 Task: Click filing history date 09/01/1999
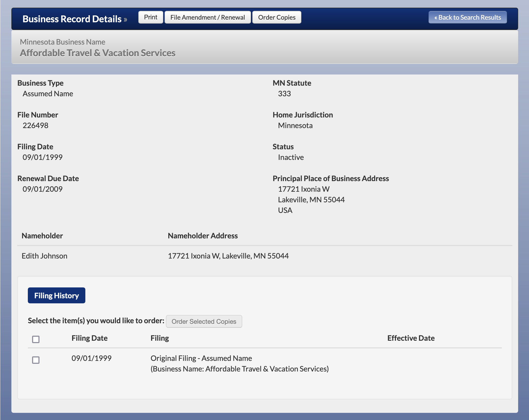(x=91, y=358)
